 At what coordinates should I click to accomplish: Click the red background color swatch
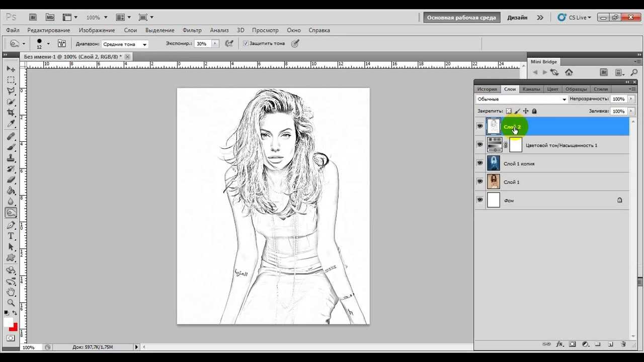tap(14, 327)
